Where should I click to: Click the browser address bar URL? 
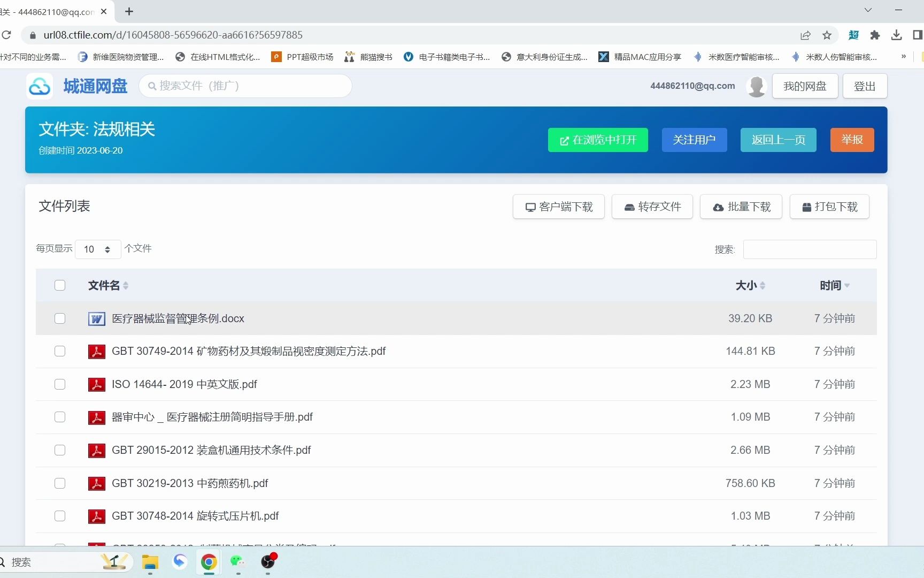tap(173, 35)
